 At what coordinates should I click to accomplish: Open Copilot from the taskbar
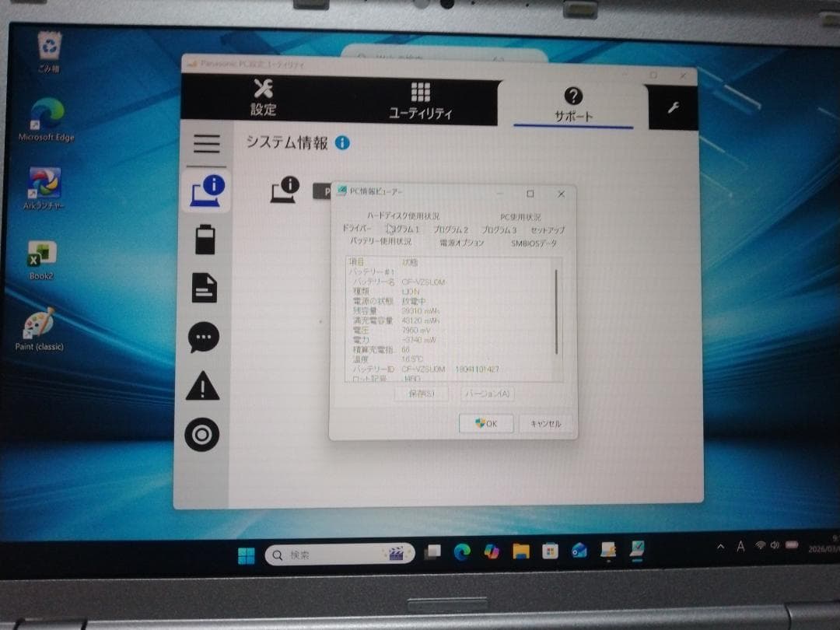tap(492, 551)
